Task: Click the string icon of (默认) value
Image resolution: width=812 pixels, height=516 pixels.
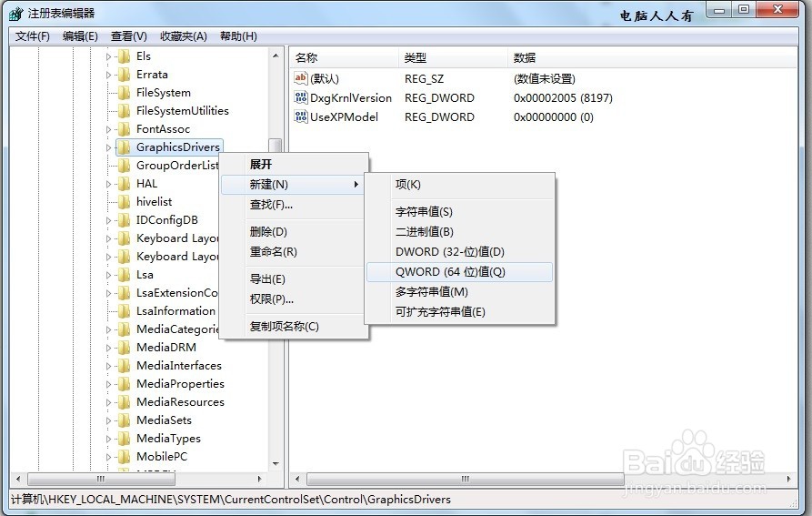Action: click(300, 78)
